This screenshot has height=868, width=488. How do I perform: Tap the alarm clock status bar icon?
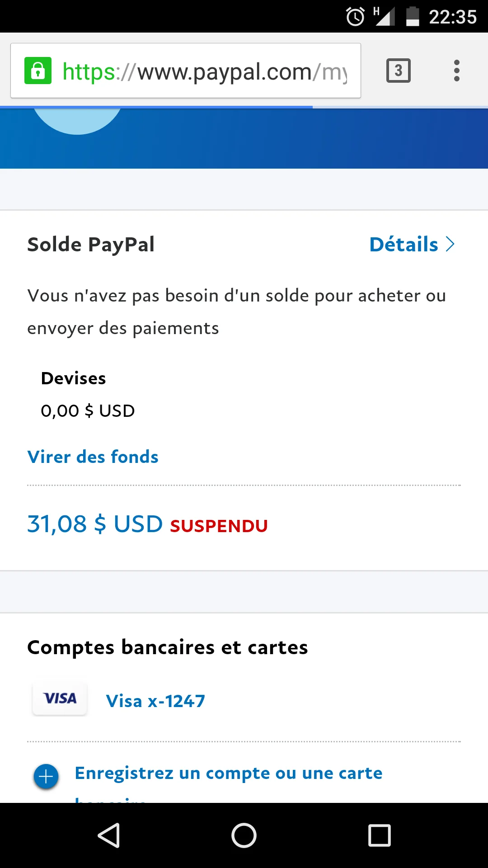pos(355,17)
